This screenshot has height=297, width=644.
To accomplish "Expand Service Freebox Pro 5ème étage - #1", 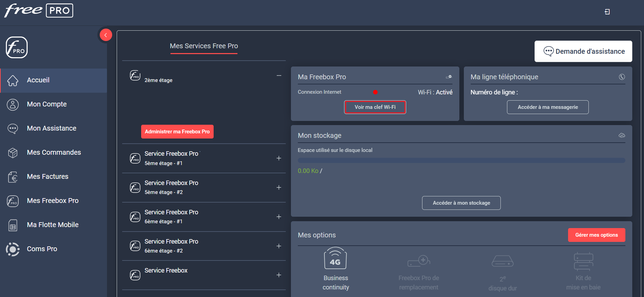I will [x=279, y=158].
